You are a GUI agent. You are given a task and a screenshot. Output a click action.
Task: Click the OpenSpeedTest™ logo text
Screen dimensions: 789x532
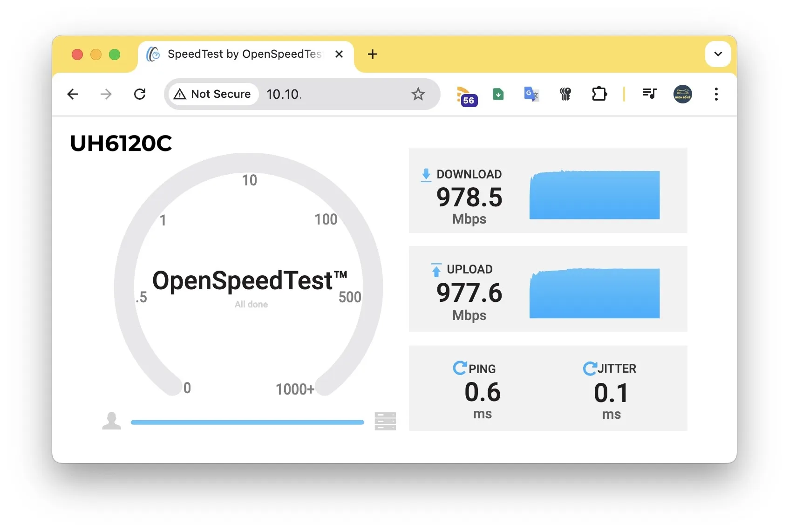[x=250, y=281]
